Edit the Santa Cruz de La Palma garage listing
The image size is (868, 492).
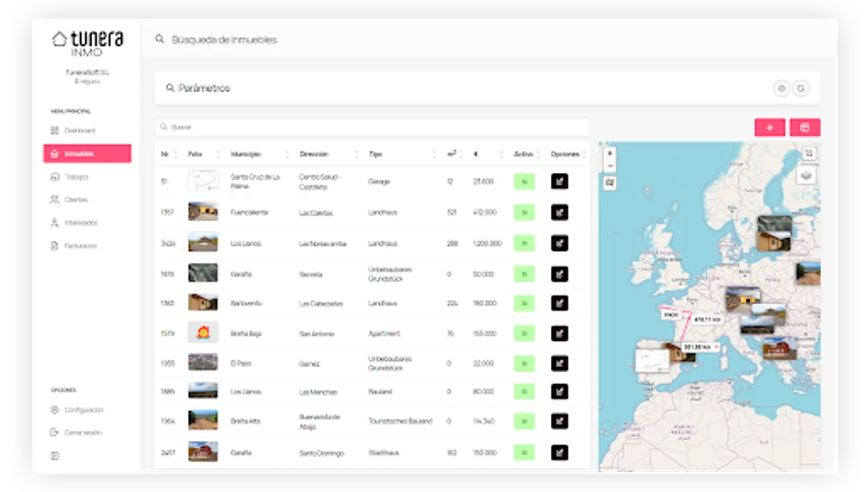coord(559,181)
